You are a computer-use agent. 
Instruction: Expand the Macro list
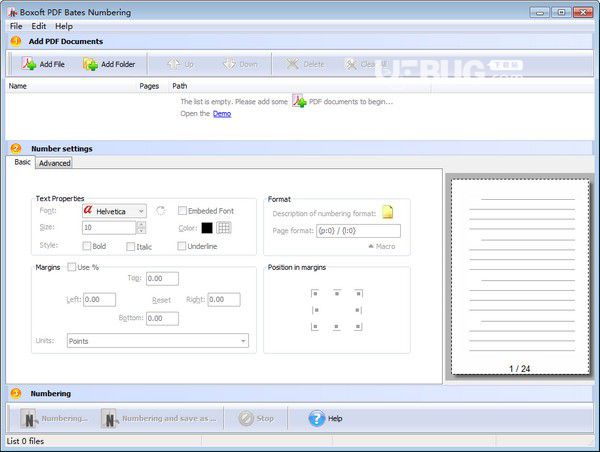[x=381, y=246]
